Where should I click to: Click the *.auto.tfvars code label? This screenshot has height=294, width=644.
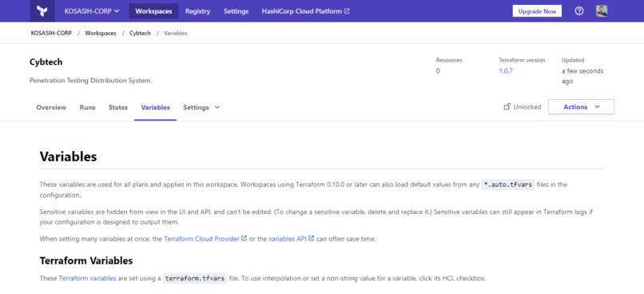click(508, 185)
